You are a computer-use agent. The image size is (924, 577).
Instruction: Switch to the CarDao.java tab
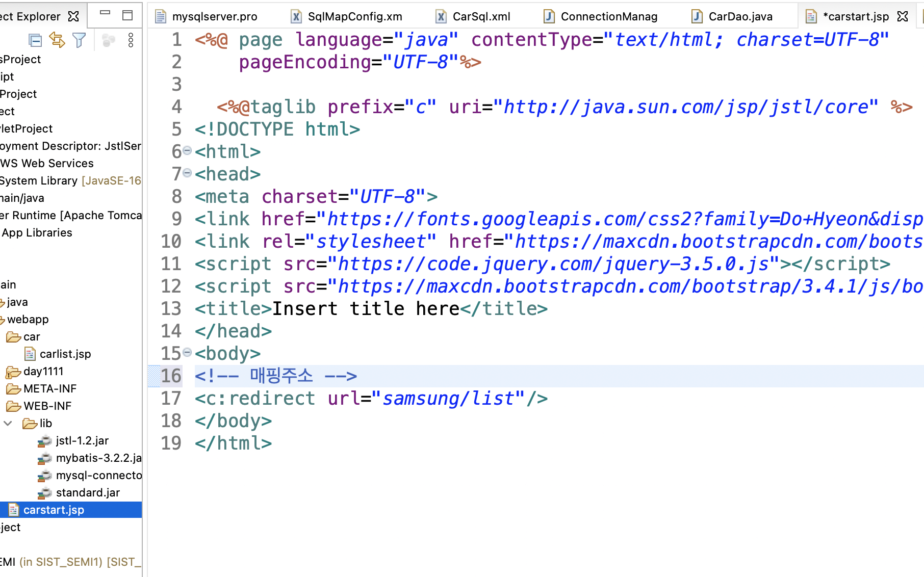732,16
